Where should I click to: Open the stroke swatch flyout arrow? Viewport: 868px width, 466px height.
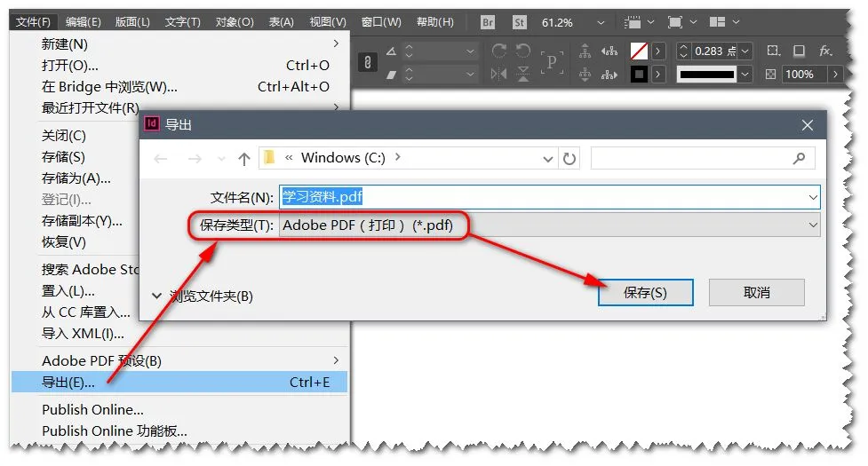pos(657,74)
